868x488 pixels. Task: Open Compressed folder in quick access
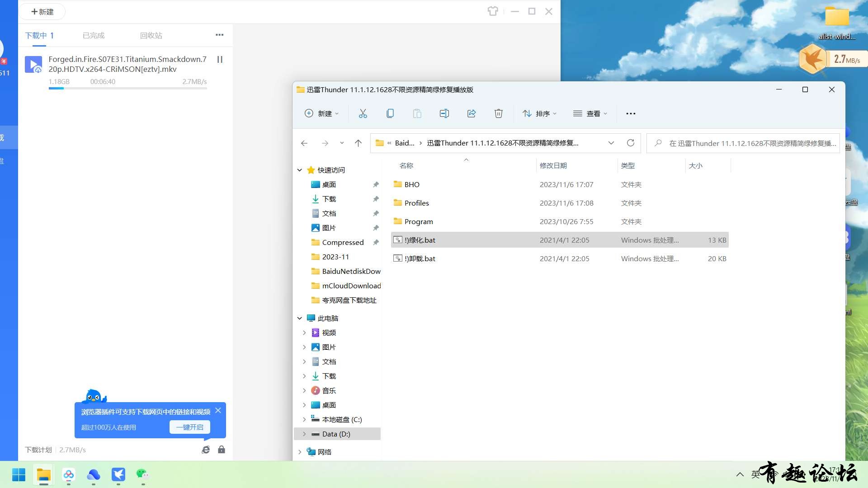337,242
